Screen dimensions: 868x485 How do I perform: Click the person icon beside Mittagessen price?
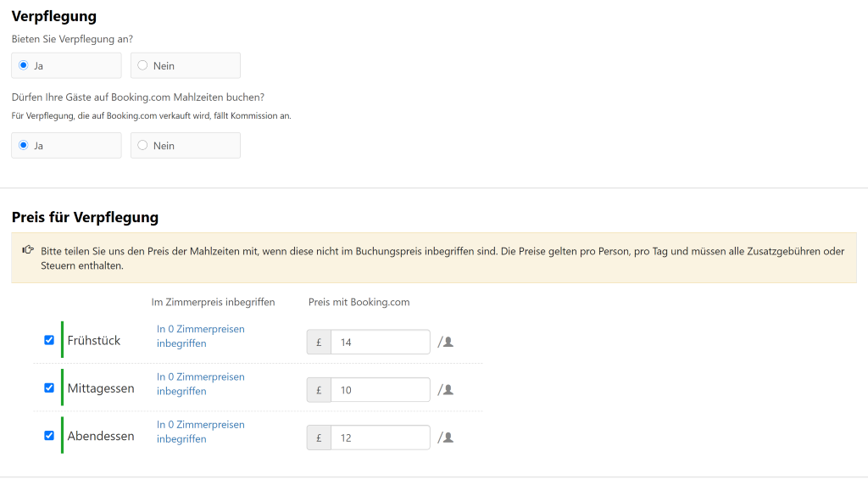click(x=448, y=390)
